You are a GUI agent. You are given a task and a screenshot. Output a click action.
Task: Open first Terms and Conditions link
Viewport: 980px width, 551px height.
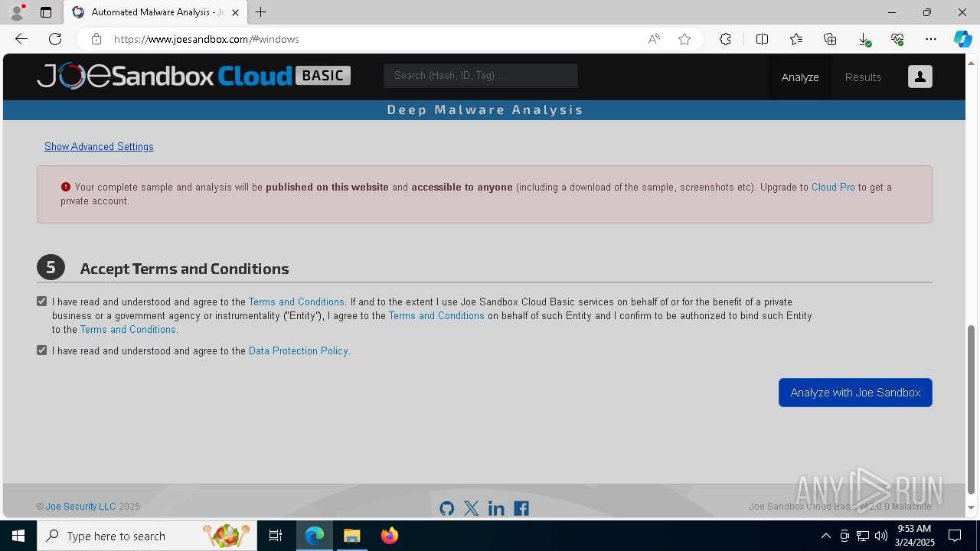pyautogui.click(x=296, y=302)
